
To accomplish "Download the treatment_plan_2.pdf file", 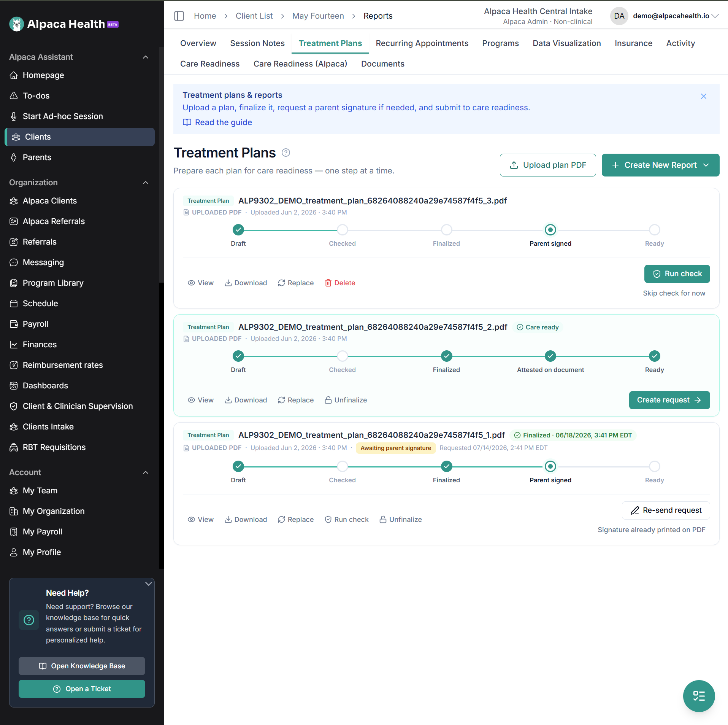I will pyautogui.click(x=246, y=400).
